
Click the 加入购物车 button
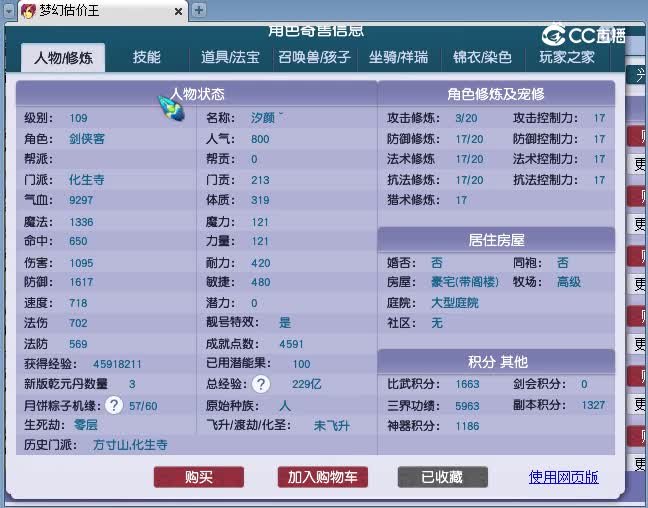click(x=323, y=477)
